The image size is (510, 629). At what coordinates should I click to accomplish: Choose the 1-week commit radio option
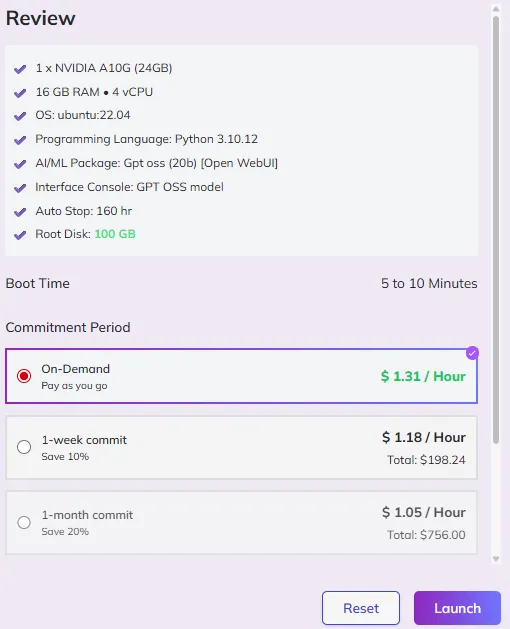point(24,446)
